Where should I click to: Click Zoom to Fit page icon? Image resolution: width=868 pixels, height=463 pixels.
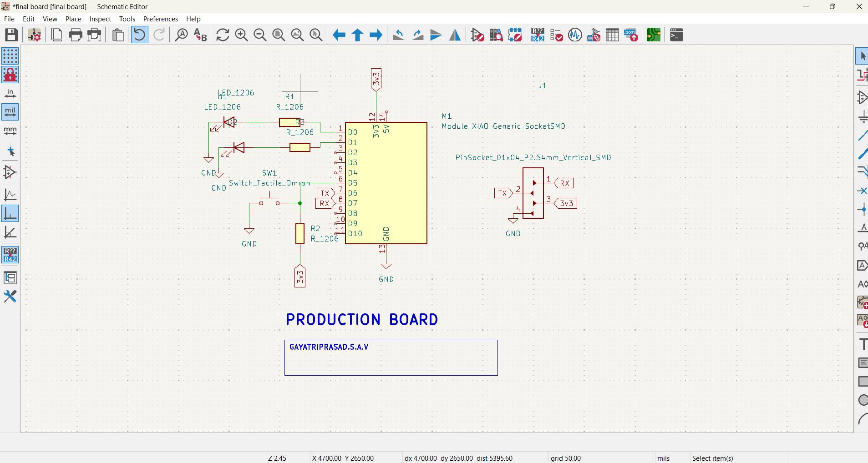click(279, 35)
